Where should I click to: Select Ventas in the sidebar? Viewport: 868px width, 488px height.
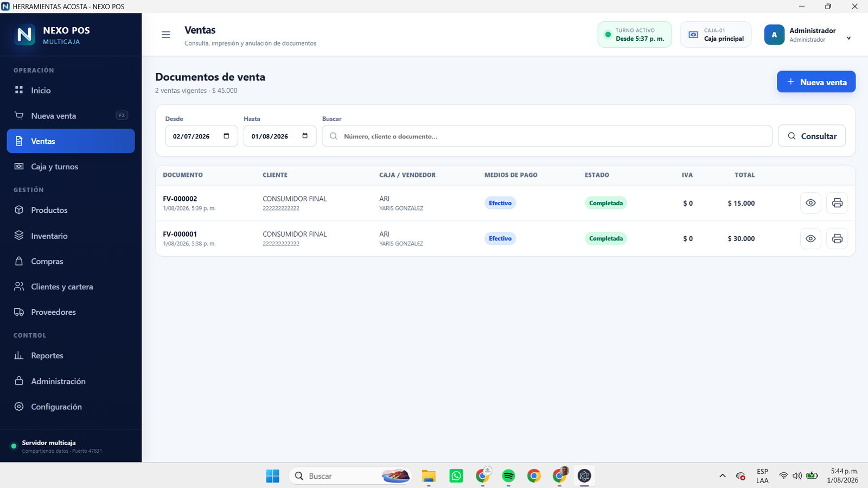71,141
